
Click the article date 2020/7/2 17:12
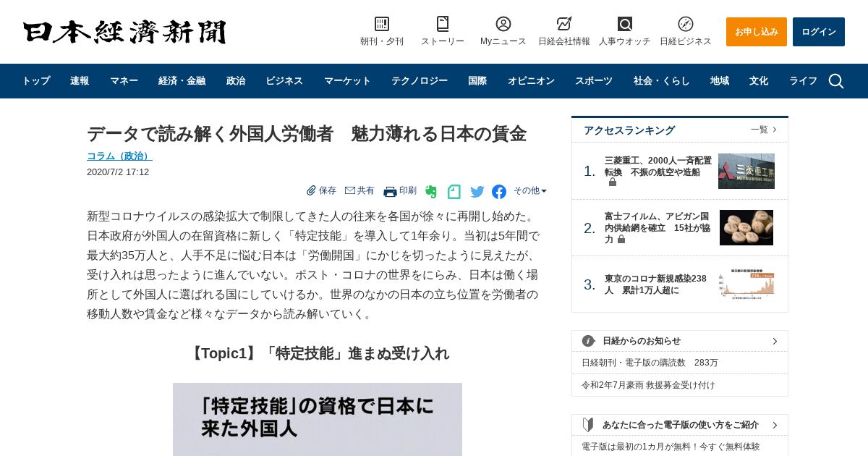pyautogui.click(x=118, y=172)
